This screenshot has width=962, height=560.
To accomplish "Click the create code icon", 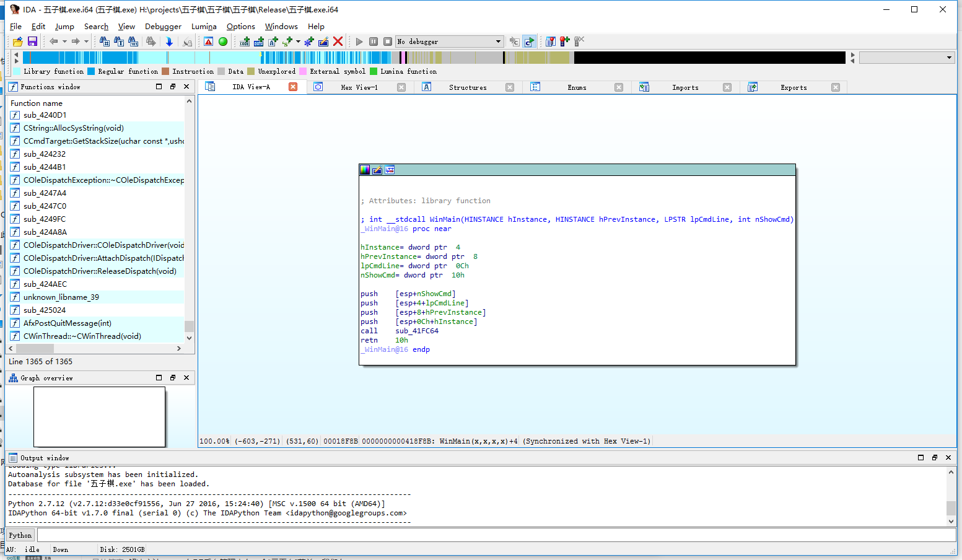I will 245,42.
